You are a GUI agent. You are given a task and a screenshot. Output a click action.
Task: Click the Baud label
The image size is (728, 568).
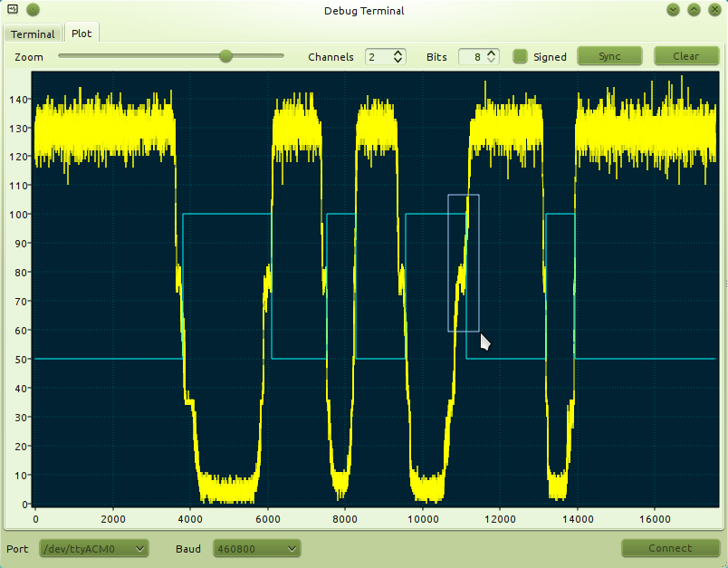tap(188, 549)
